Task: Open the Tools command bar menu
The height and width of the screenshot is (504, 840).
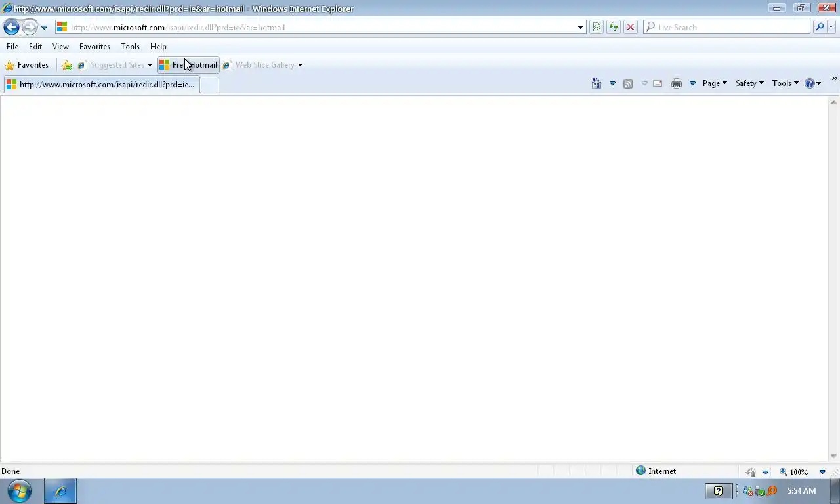Action: (785, 83)
